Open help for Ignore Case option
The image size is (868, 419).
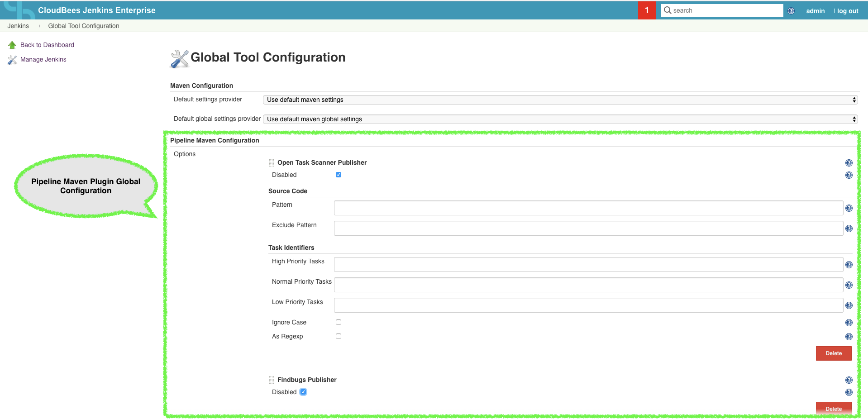point(849,323)
